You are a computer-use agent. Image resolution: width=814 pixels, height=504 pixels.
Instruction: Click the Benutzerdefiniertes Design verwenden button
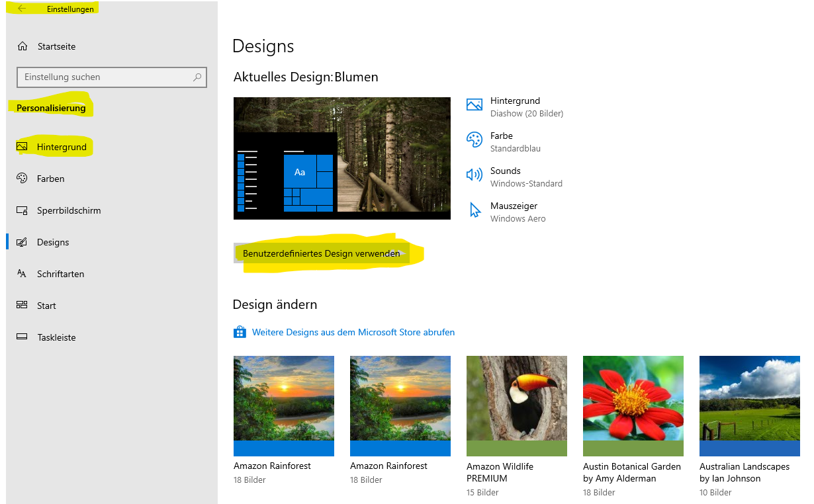[x=322, y=253]
